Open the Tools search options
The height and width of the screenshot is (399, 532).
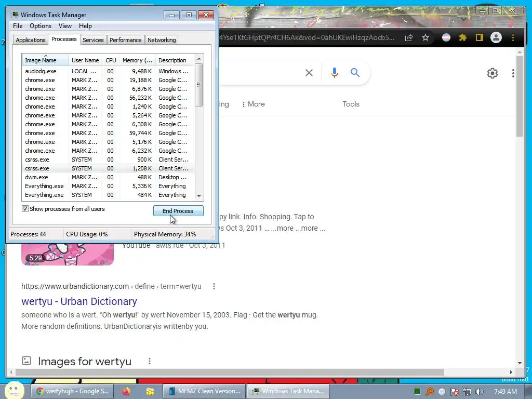tap(351, 104)
